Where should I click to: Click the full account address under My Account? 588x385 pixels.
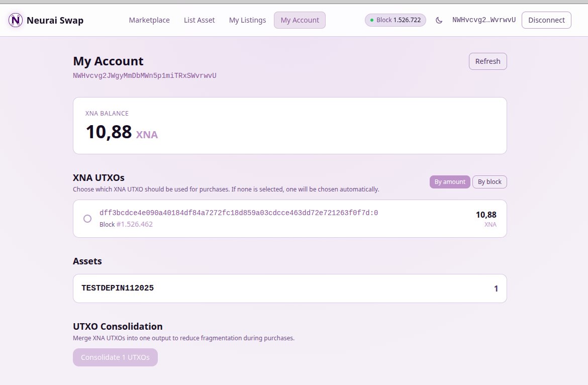point(144,76)
